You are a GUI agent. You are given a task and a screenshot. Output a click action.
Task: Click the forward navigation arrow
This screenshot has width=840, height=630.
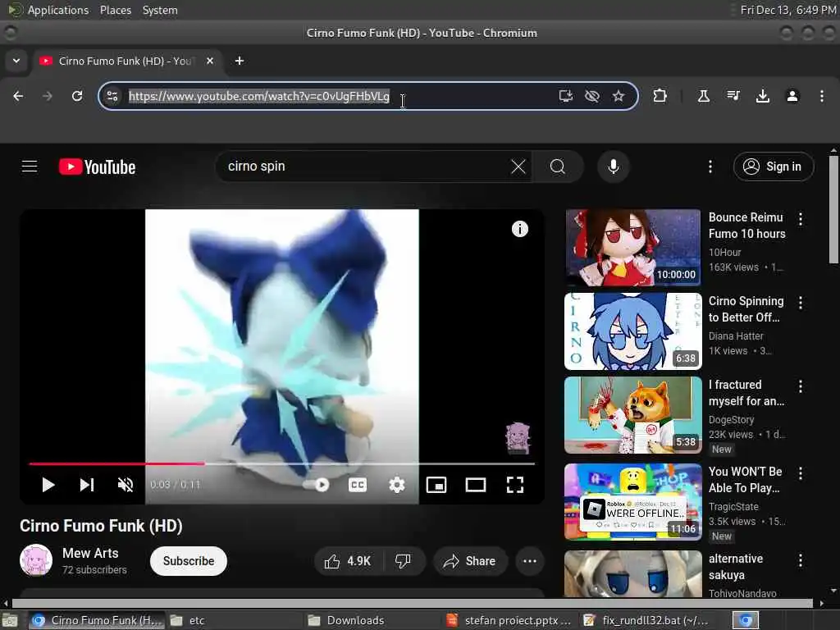coord(48,97)
